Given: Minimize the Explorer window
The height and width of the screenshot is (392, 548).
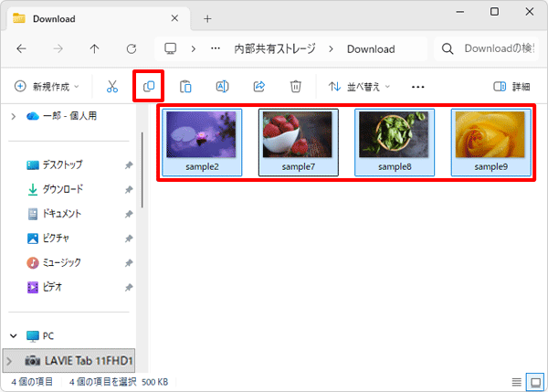Looking at the screenshot, I should [460, 12].
